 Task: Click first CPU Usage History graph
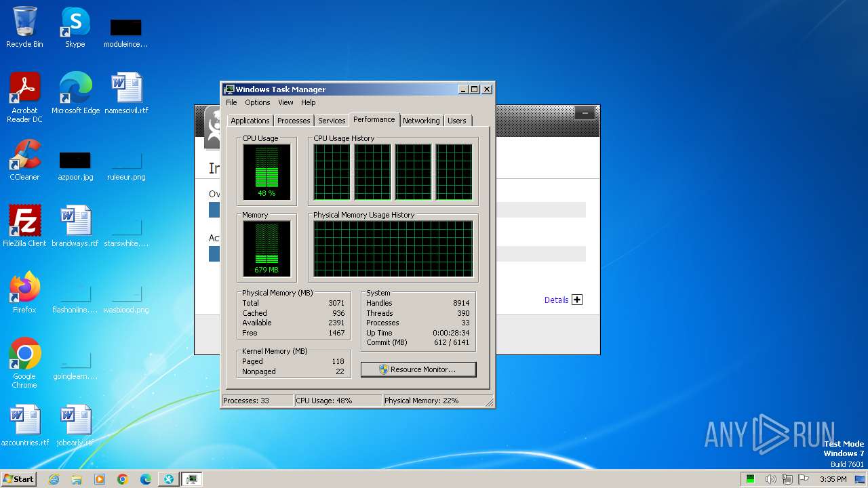pos(332,172)
